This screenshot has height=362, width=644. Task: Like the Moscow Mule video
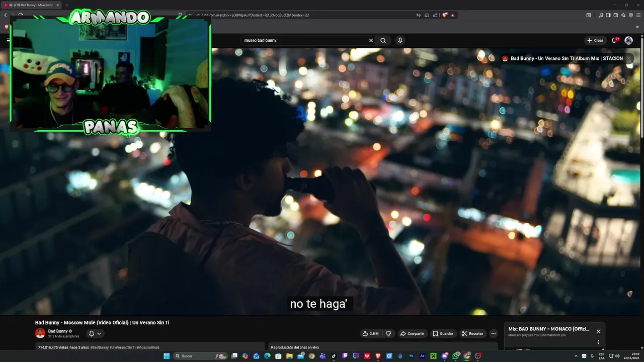(370, 333)
